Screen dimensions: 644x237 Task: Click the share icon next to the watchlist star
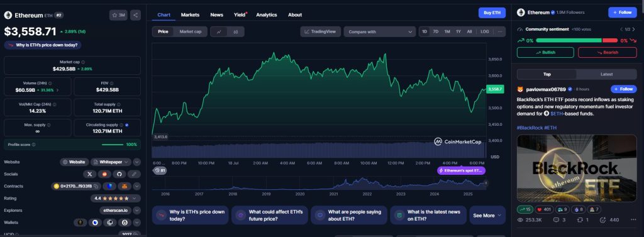coord(136,15)
